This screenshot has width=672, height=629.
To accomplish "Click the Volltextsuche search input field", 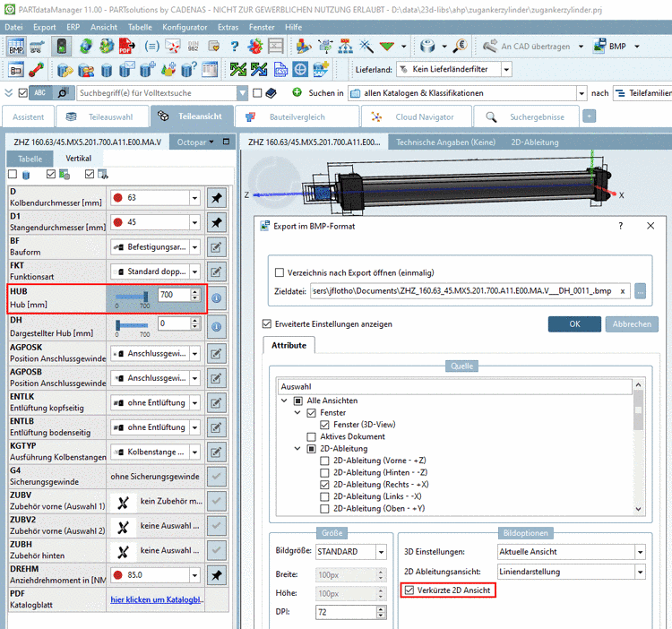I will [x=157, y=92].
